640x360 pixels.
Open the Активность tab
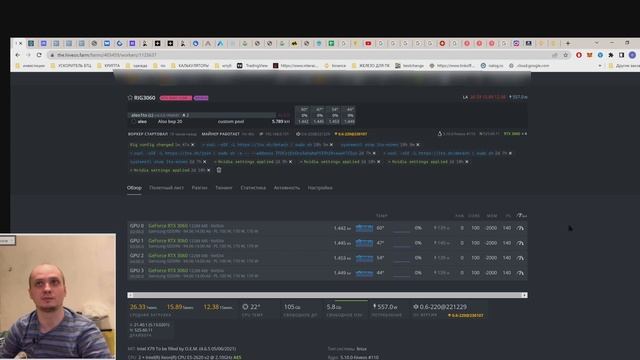coord(287,188)
